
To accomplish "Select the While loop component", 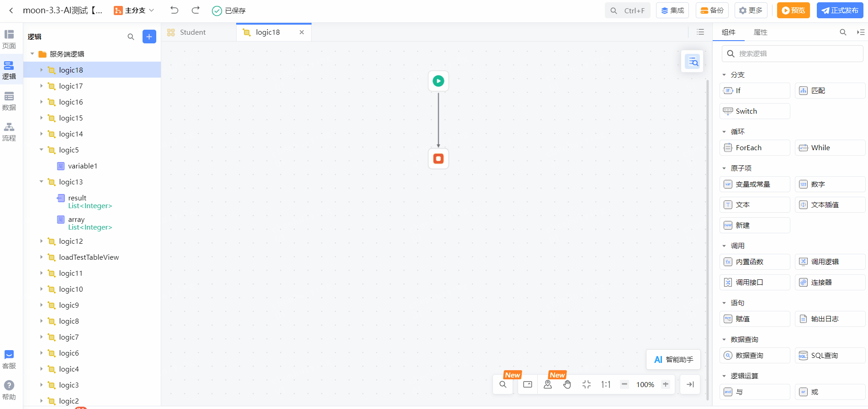I will click(830, 147).
